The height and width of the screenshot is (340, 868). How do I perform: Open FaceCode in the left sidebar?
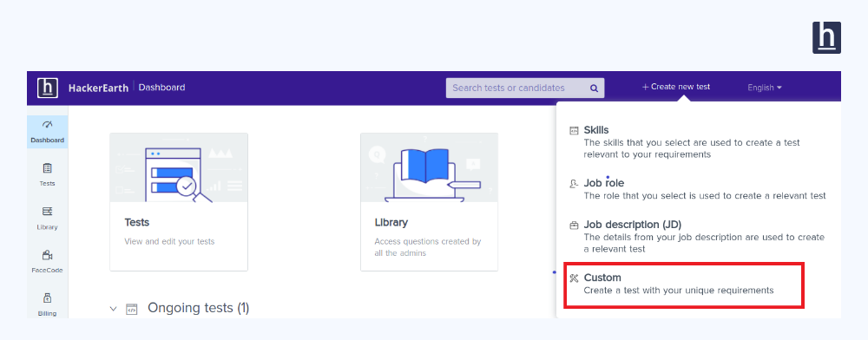(47, 262)
